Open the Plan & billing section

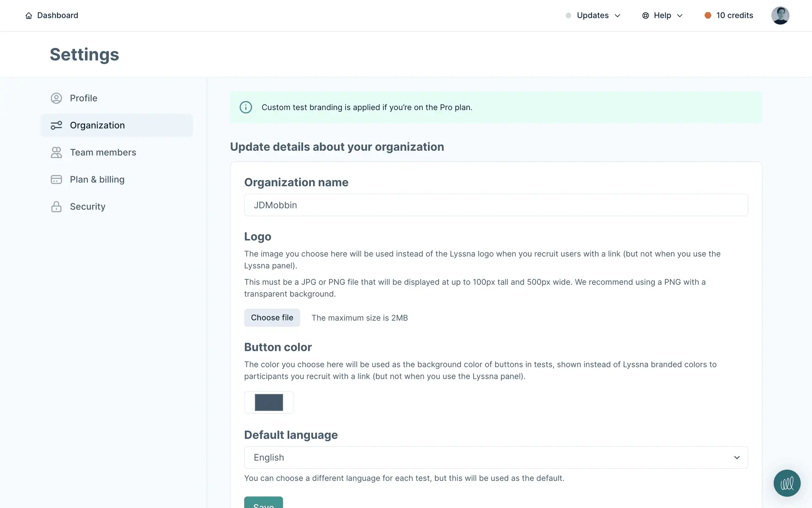97,179
